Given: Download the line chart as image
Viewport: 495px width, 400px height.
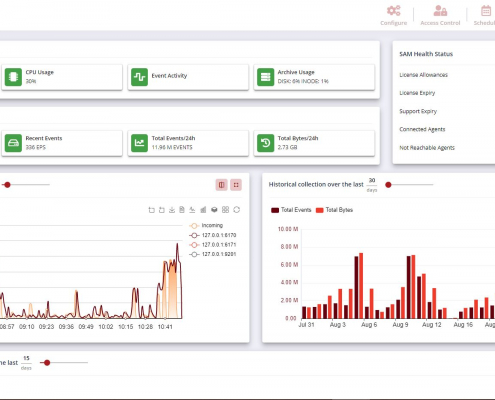Looking at the screenshot, I should click(172, 210).
